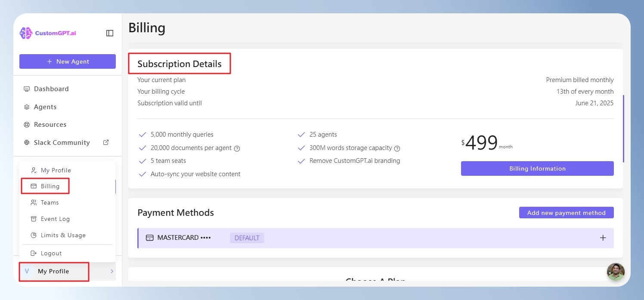
Task: Click Add new payment method
Action: (567, 213)
